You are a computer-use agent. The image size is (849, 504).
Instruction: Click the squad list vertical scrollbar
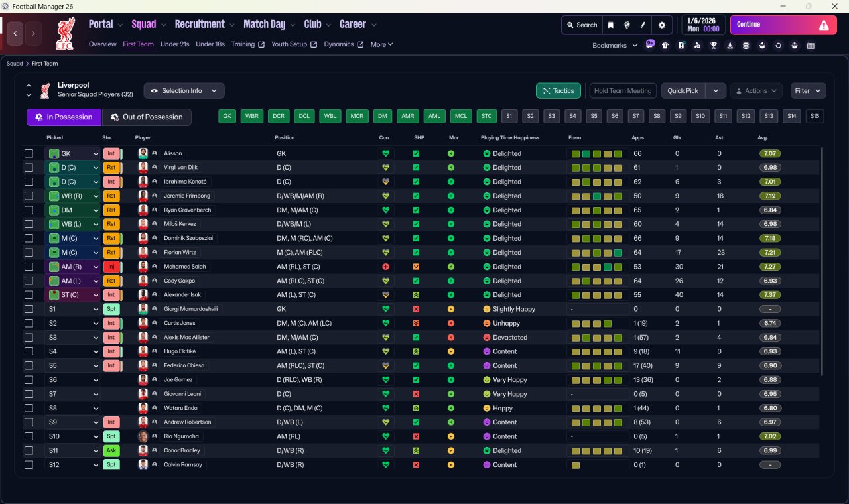click(822, 262)
